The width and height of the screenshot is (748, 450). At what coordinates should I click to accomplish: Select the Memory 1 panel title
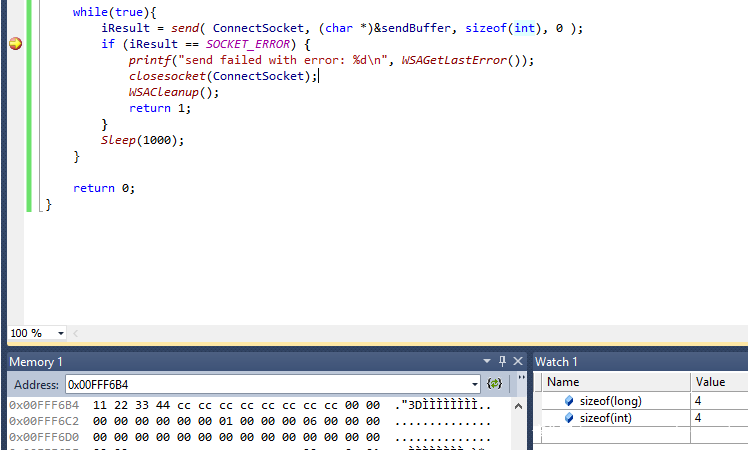[36, 361]
